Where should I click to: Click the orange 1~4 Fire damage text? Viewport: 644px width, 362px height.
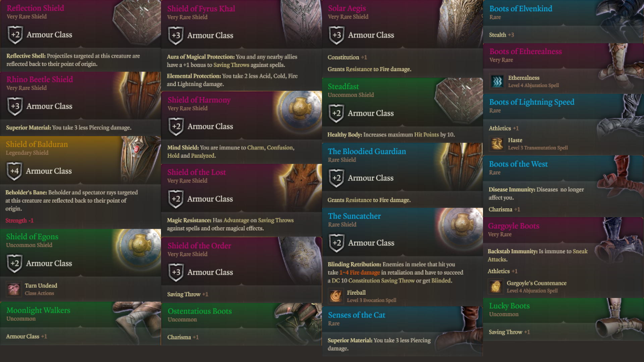pyautogui.click(x=360, y=273)
